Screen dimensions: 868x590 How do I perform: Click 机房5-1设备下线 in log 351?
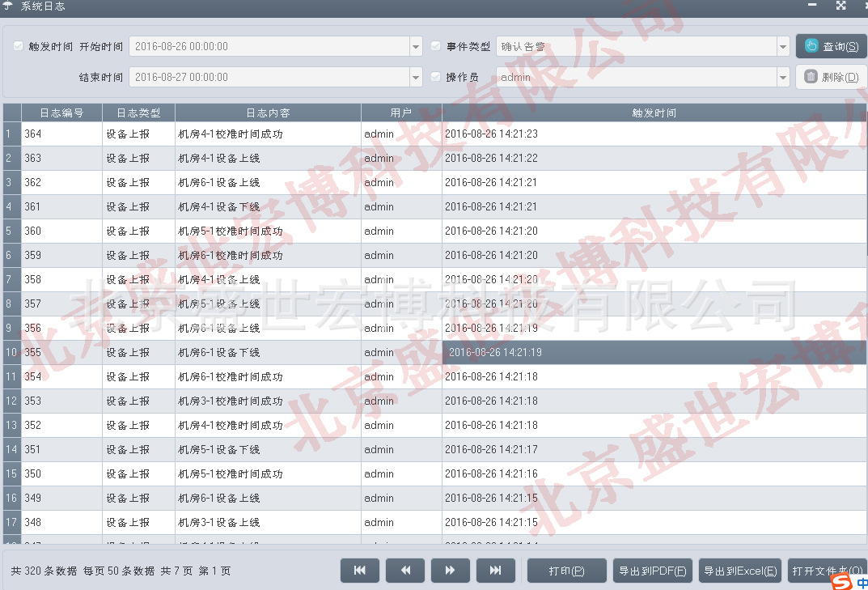(218, 449)
